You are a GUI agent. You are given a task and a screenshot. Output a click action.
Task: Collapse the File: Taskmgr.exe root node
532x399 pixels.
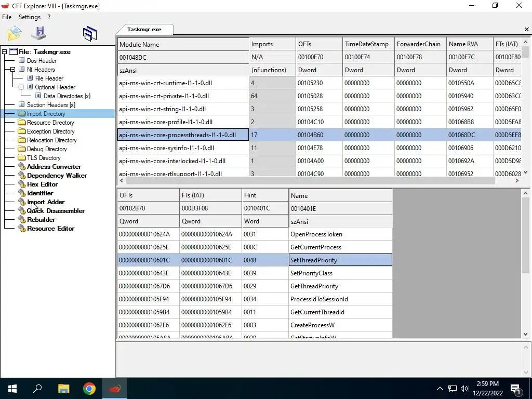coord(4,52)
